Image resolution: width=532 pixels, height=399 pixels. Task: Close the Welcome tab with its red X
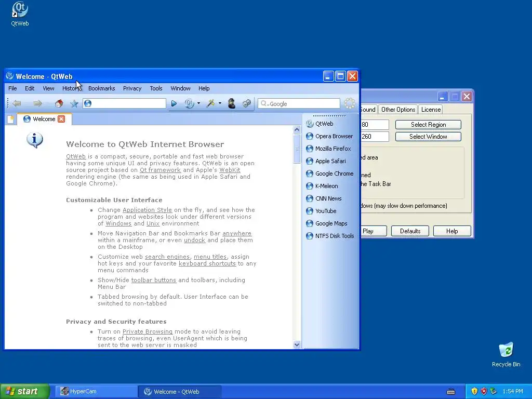pos(61,119)
